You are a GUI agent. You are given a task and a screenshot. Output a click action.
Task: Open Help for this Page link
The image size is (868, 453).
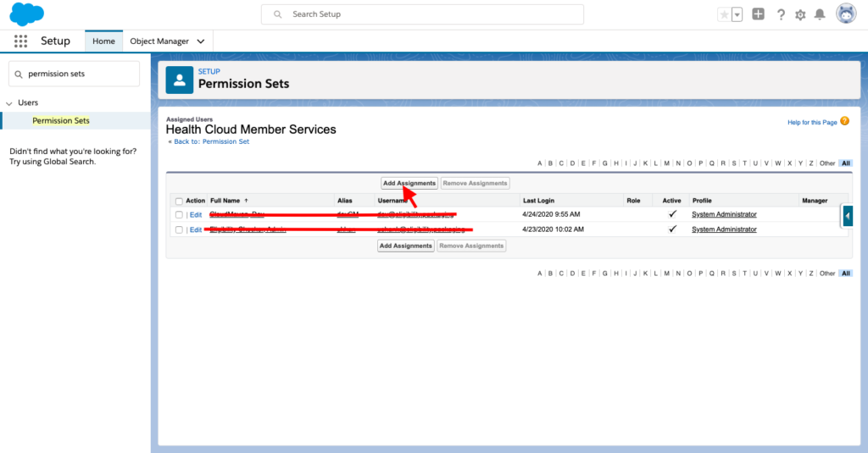[812, 122]
